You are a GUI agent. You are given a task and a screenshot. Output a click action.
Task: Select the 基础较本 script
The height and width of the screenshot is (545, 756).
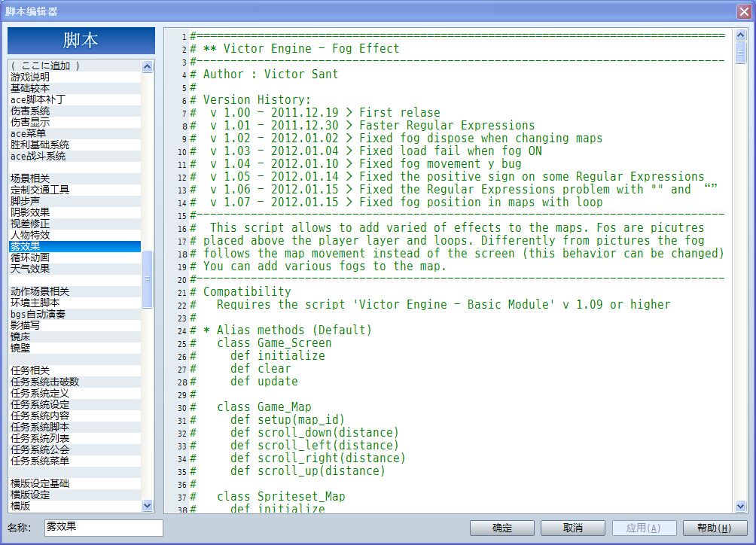click(75, 88)
